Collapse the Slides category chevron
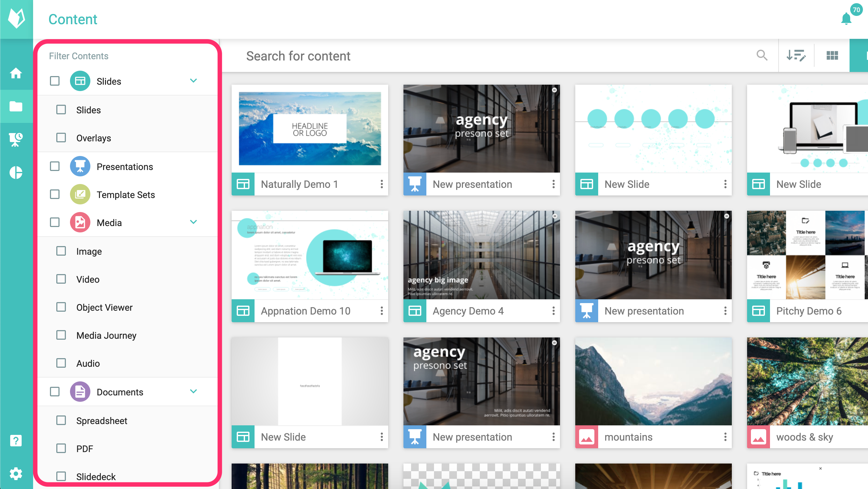 pos(193,81)
